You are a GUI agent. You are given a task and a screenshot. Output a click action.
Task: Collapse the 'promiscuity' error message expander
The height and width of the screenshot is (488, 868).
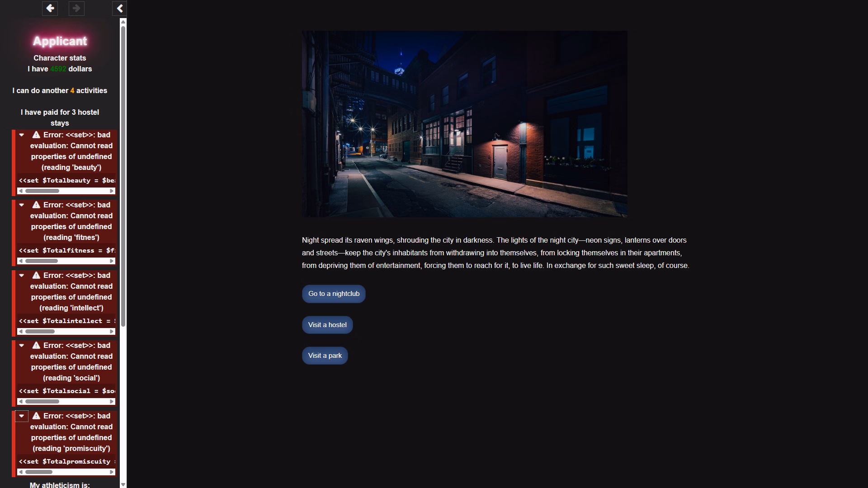(22, 416)
